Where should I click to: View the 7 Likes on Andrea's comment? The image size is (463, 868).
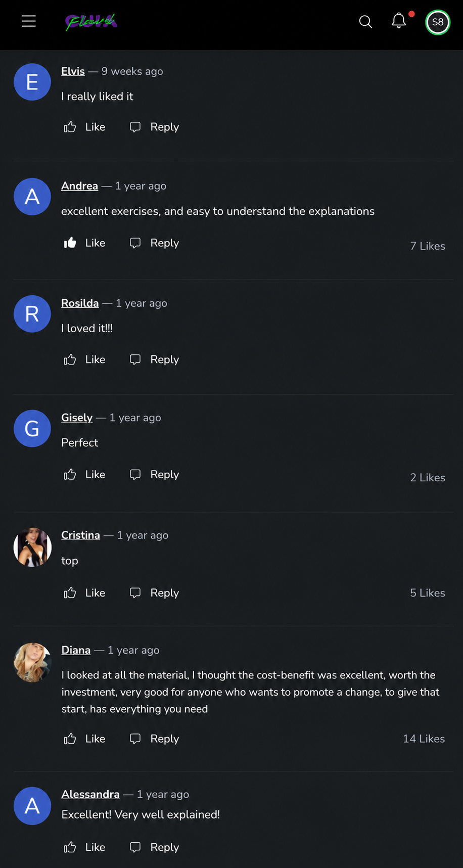pyautogui.click(x=428, y=246)
